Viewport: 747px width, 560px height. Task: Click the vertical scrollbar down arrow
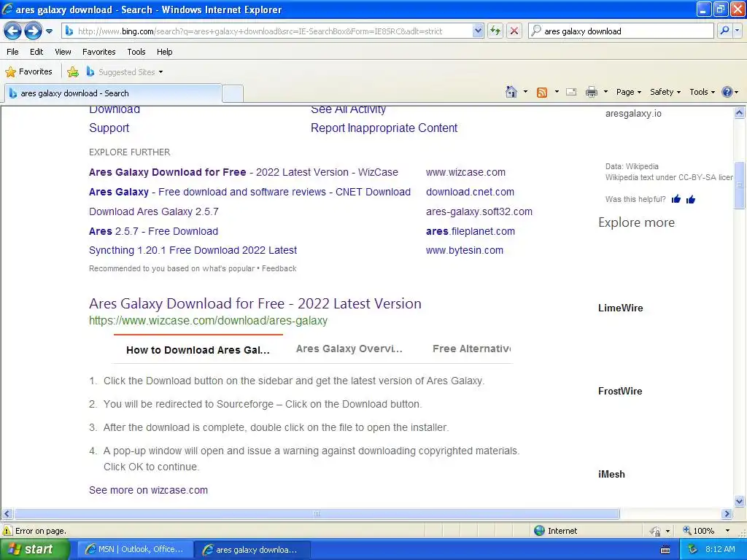[x=740, y=500]
